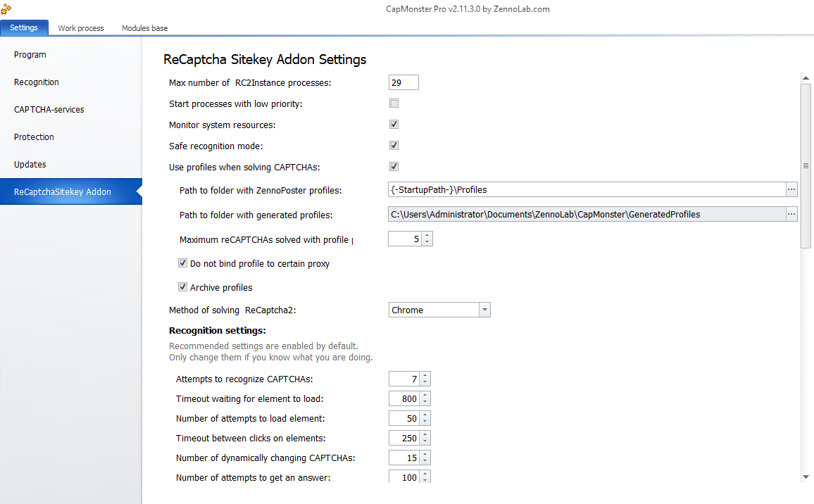Uncheck Archive profiles option
The width and height of the screenshot is (814, 504).
(x=183, y=287)
